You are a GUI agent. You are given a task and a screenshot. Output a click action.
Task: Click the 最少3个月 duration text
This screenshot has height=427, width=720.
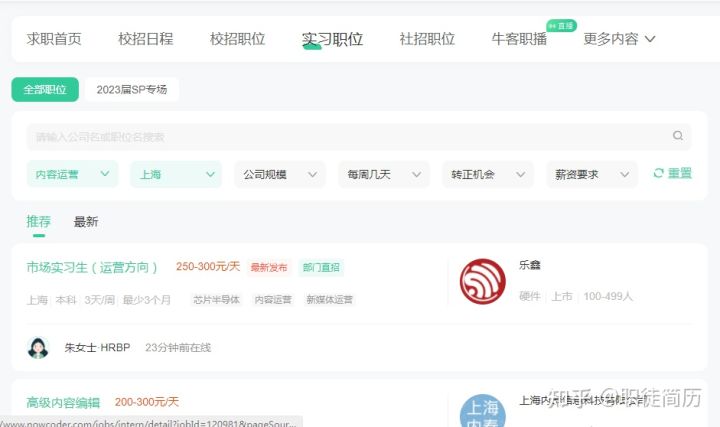pyautogui.click(x=147, y=300)
